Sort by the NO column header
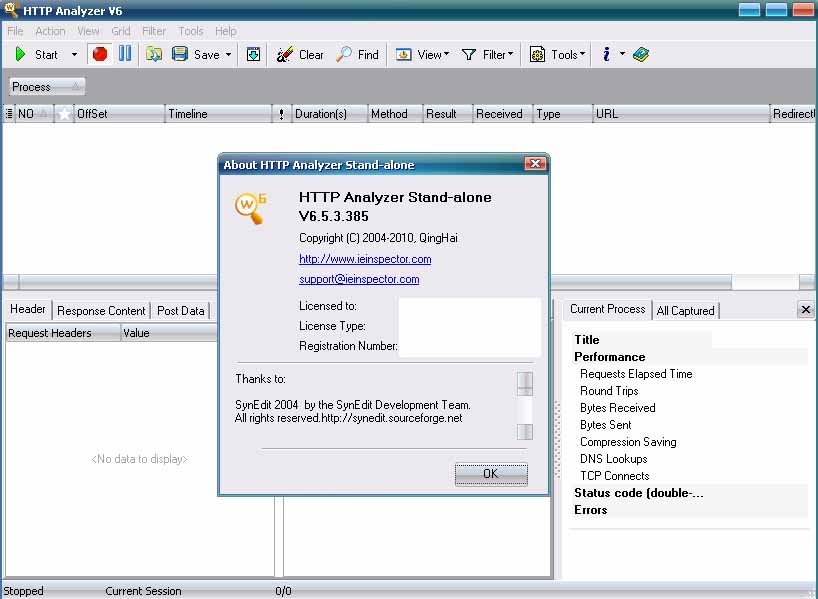 point(34,114)
